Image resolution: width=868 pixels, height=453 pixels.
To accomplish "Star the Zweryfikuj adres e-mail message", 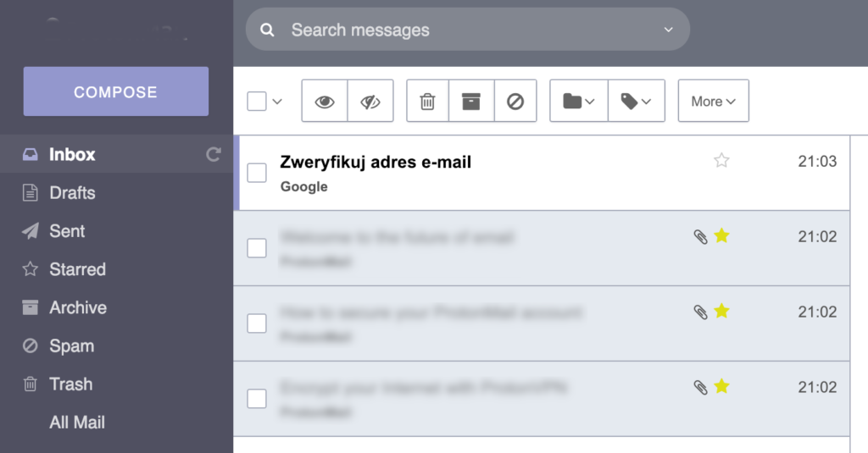I will (721, 160).
